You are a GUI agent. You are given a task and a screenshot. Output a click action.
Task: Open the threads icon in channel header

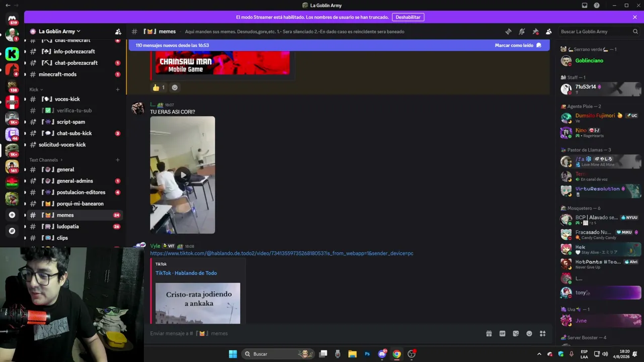coord(508,31)
